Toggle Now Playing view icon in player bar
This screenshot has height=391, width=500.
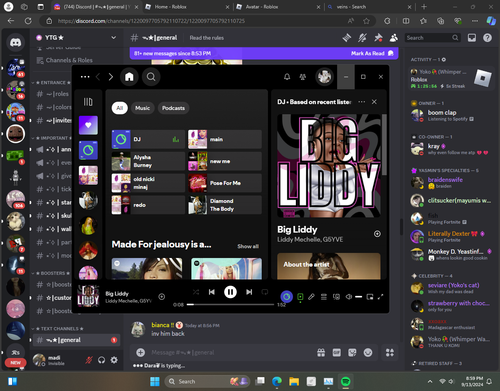tap(300, 297)
